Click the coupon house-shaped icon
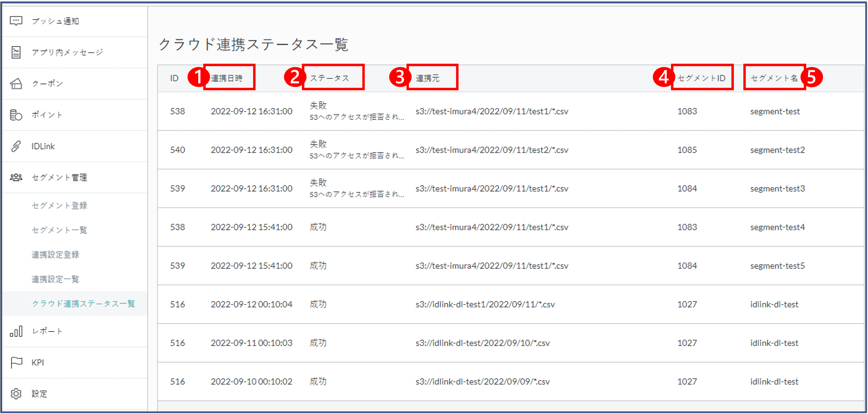The width and height of the screenshot is (868, 414). click(16, 83)
